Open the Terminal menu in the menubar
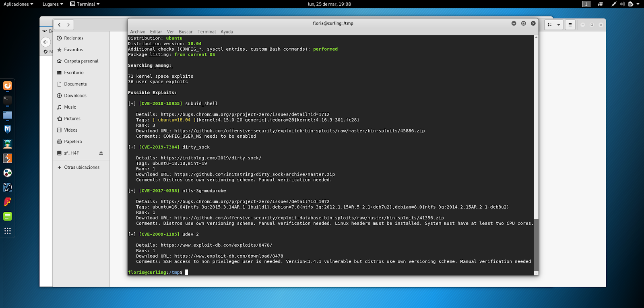The image size is (644, 308). [206, 32]
